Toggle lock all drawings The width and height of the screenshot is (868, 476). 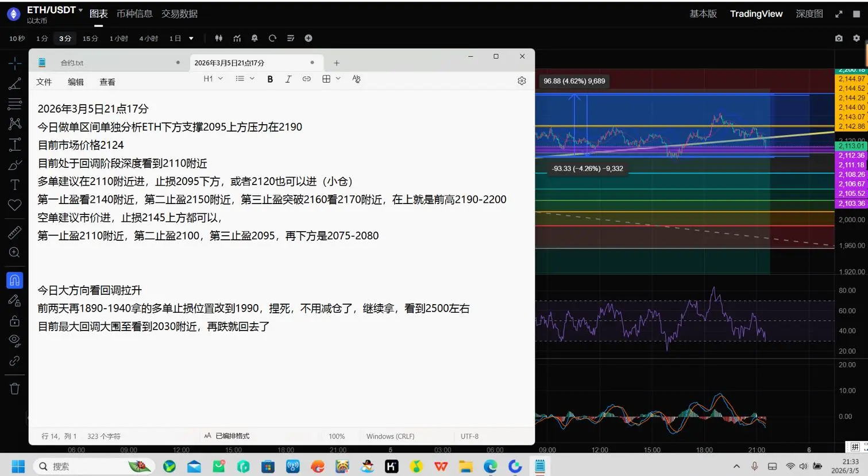(x=15, y=321)
